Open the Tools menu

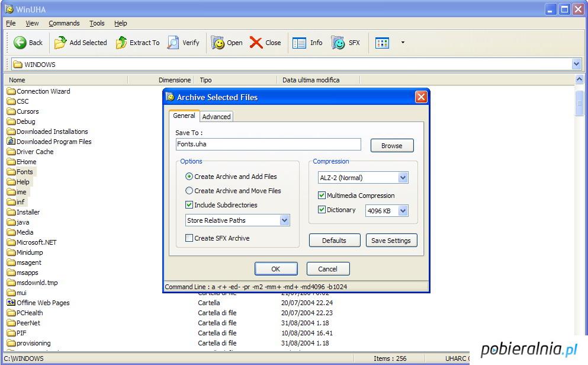click(97, 23)
